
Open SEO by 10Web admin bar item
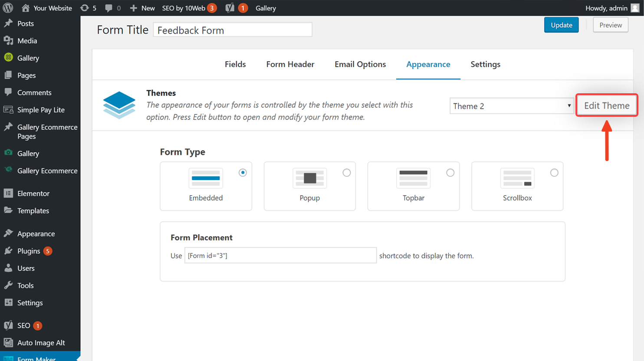pos(189,8)
